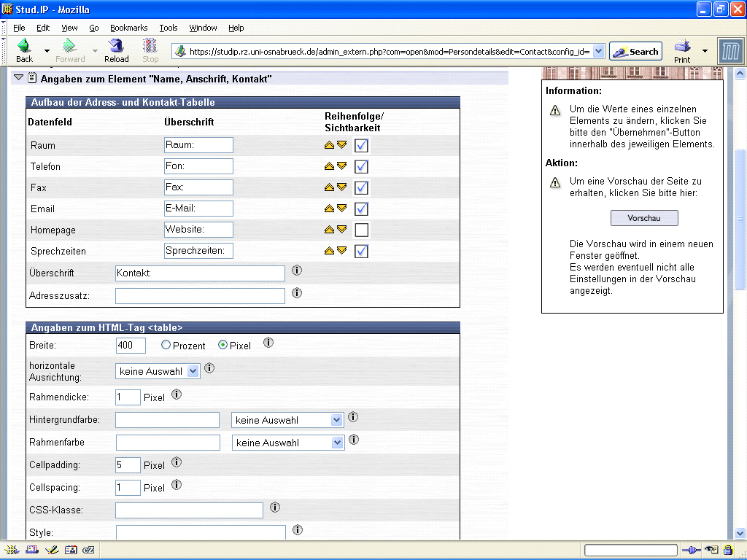The image size is (747, 560).
Task: Uncheck the Sprechzeiten visibility checkbox
Action: click(x=361, y=252)
